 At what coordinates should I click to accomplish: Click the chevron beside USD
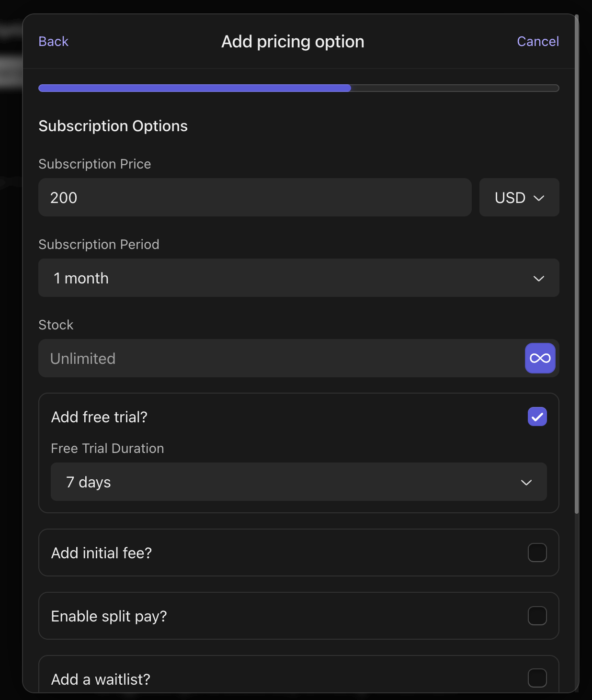coord(539,197)
